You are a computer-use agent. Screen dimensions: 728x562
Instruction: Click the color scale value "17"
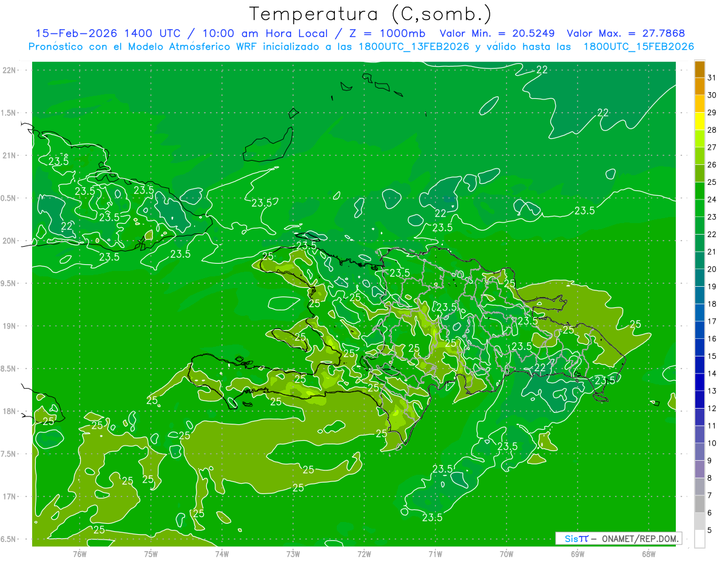(712, 321)
